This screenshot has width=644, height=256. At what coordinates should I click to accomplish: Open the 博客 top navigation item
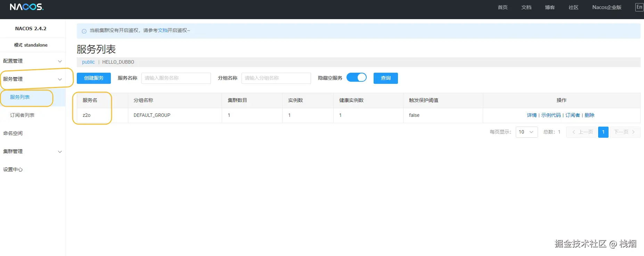[550, 7]
